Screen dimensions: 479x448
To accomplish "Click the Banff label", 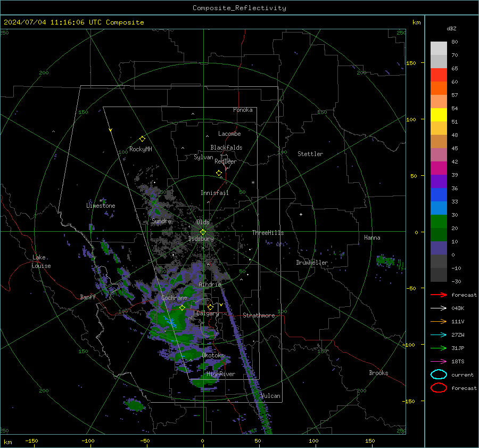I will point(88,297).
